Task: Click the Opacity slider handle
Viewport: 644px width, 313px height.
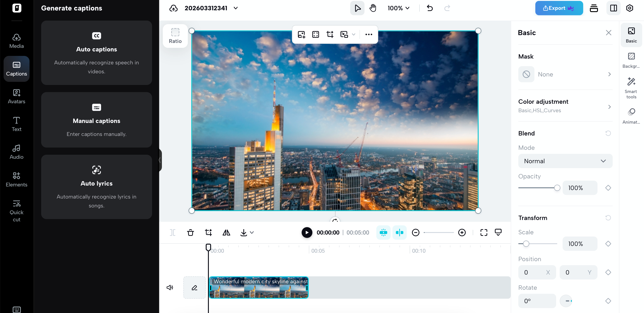Action: (557, 188)
